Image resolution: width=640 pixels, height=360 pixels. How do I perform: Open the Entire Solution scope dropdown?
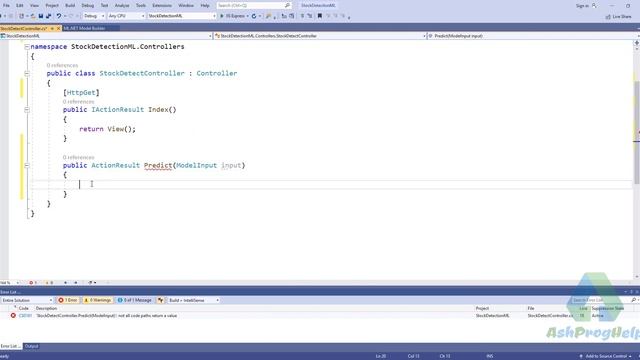[27, 300]
